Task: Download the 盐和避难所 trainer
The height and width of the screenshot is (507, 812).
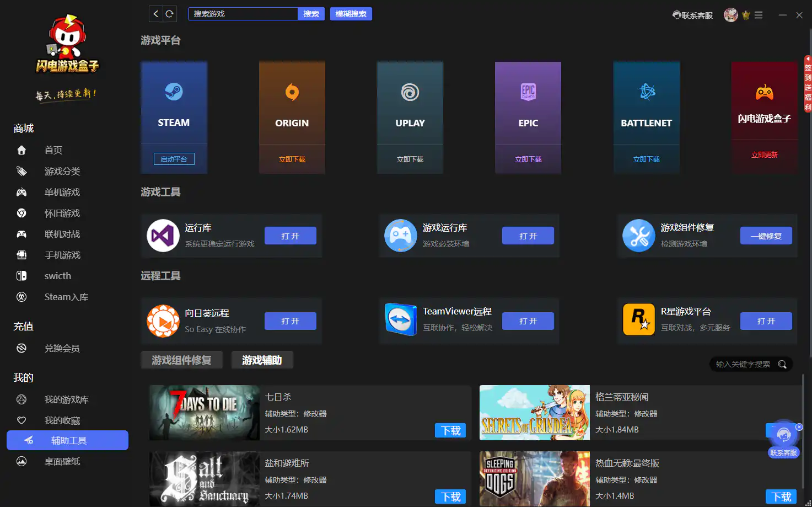Action: click(450, 497)
